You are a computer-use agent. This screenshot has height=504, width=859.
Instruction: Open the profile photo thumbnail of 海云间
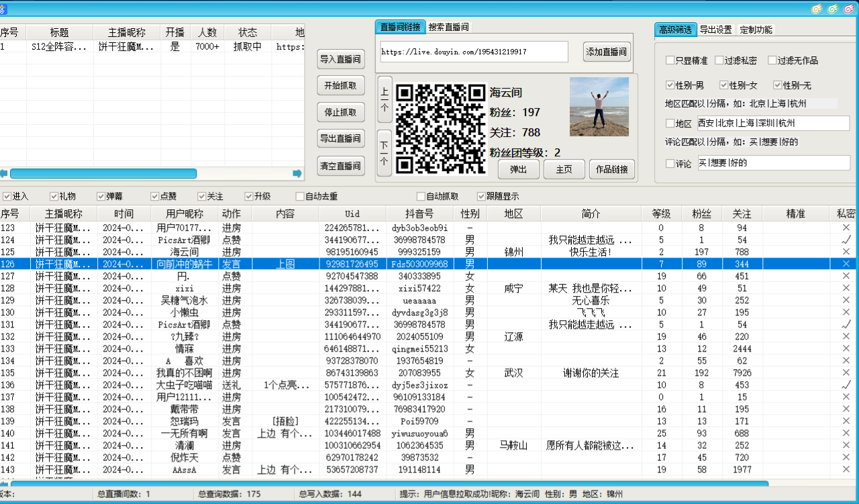pyautogui.click(x=599, y=107)
